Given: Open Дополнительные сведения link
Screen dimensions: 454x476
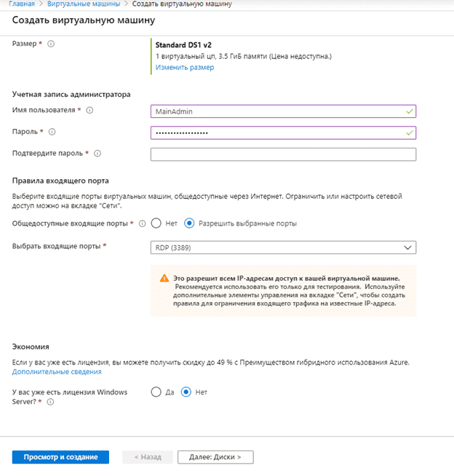Looking at the screenshot, I should (x=57, y=372).
